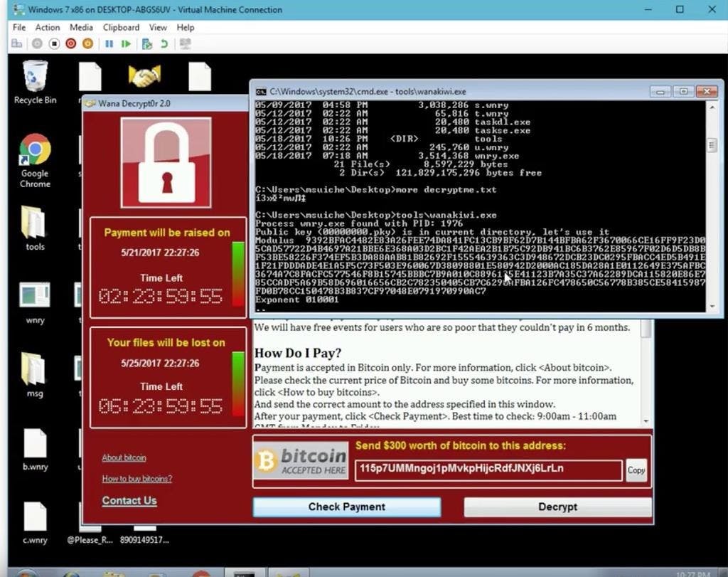The image size is (728, 577).
Task: Select the wnry desktop icon
Action: [x=35, y=302]
